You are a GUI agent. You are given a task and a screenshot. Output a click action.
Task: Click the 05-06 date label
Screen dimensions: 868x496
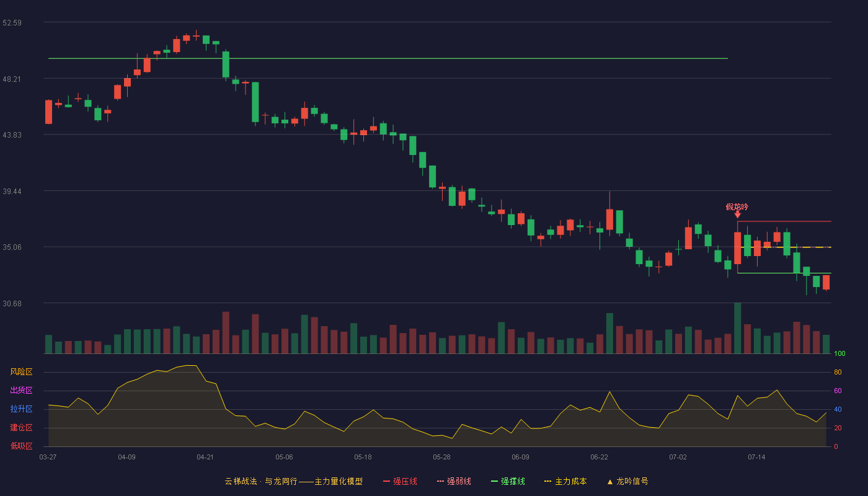(284, 457)
